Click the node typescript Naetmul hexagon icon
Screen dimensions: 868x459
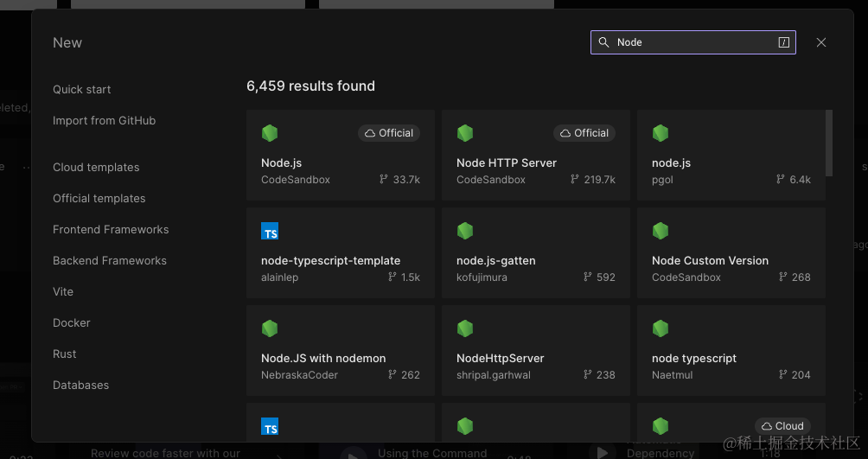[661, 328]
